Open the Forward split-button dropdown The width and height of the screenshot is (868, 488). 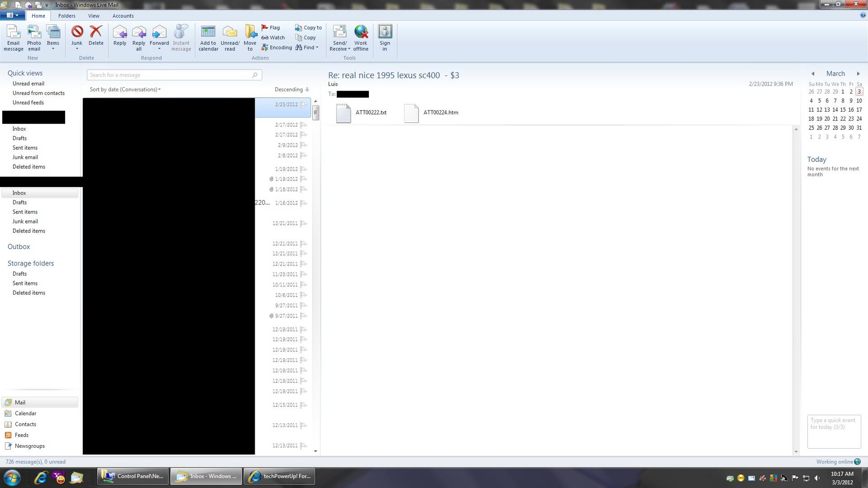pos(159,48)
